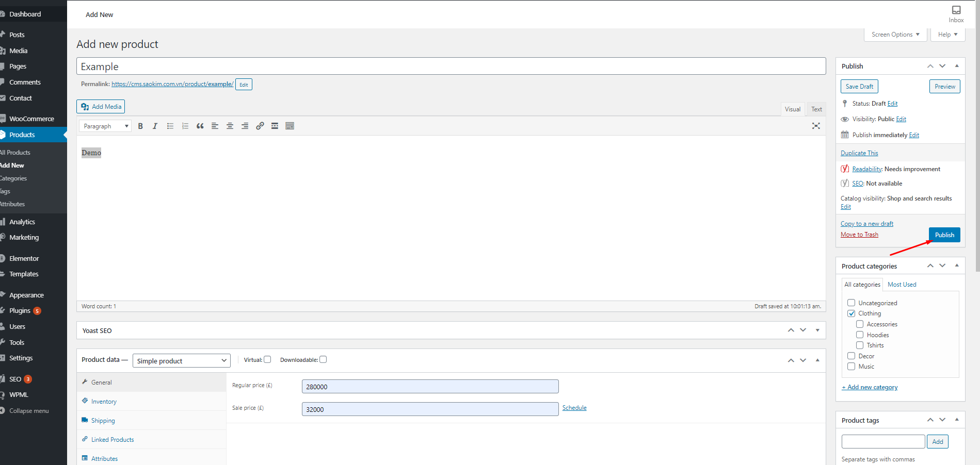Expand the Screen Options panel
The width and height of the screenshot is (980, 465).
pyautogui.click(x=895, y=35)
